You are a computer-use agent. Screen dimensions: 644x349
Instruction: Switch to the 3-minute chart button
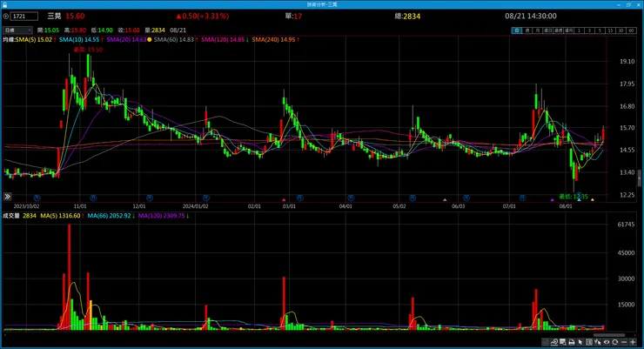tap(589, 30)
